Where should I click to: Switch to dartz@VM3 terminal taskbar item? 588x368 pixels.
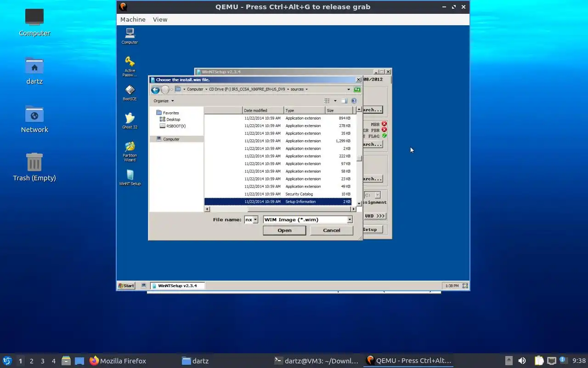click(316, 361)
